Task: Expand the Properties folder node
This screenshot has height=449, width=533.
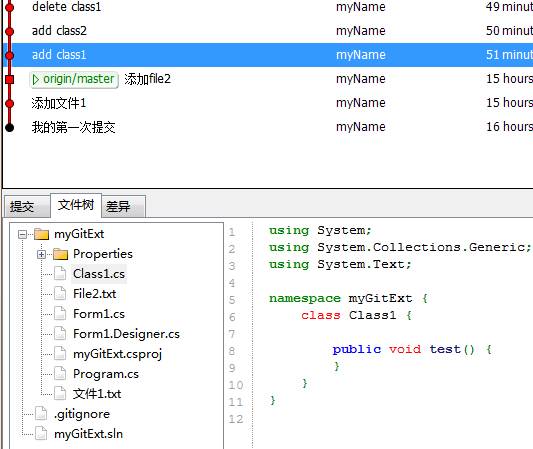Action: [x=41, y=254]
